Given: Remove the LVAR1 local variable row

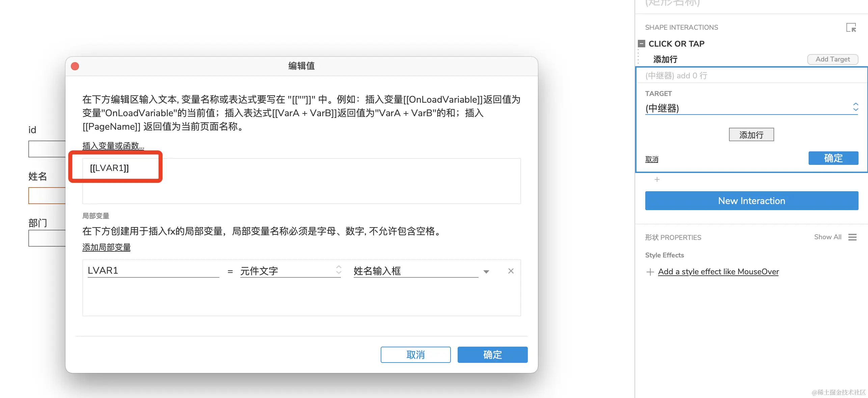Looking at the screenshot, I should (x=511, y=271).
